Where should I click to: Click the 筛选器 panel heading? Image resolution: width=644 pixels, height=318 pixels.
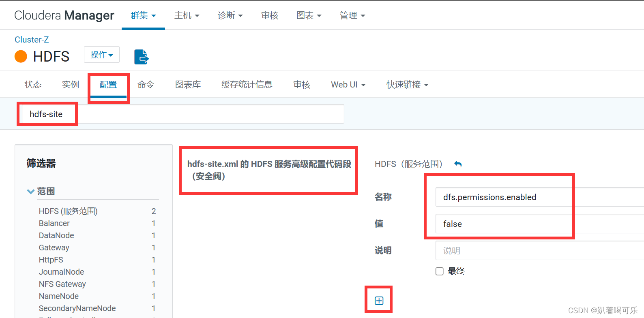coord(41,163)
